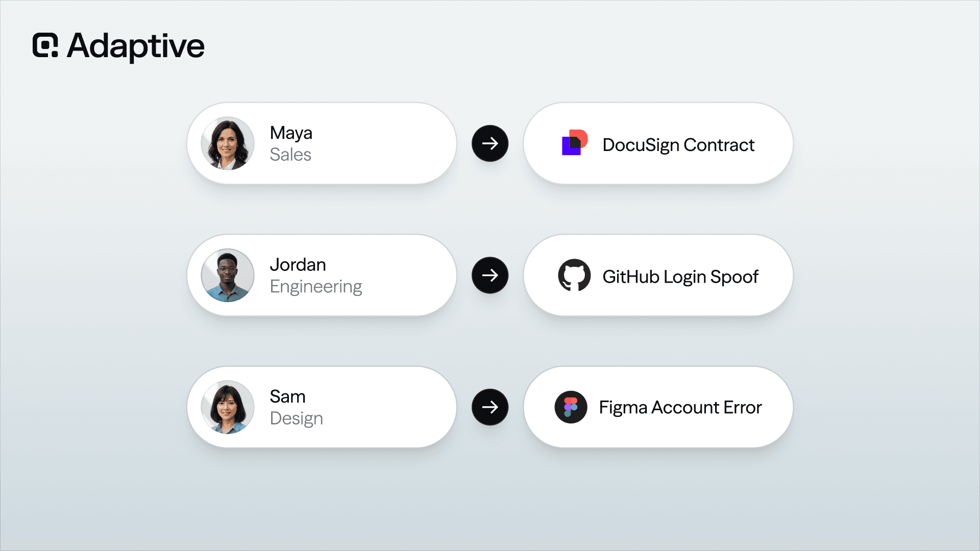Click the Engineering department label
This screenshot has height=551, width=980.
point(316,287)
